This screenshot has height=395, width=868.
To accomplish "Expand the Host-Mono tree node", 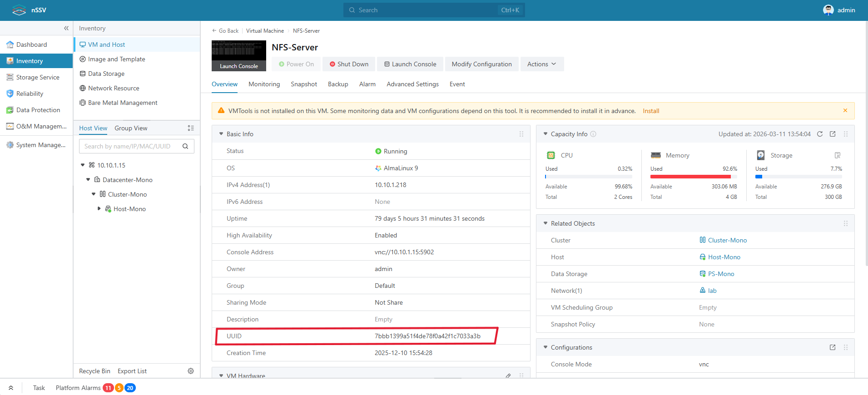I will [x=99, y=209].
